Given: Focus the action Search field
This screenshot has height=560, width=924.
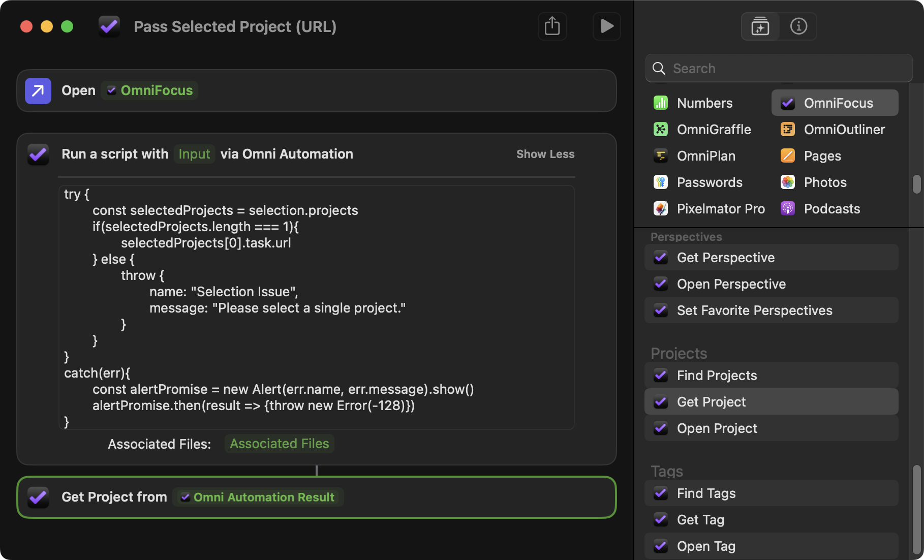Looking at the screenshot, I should (x=779, y=69).
